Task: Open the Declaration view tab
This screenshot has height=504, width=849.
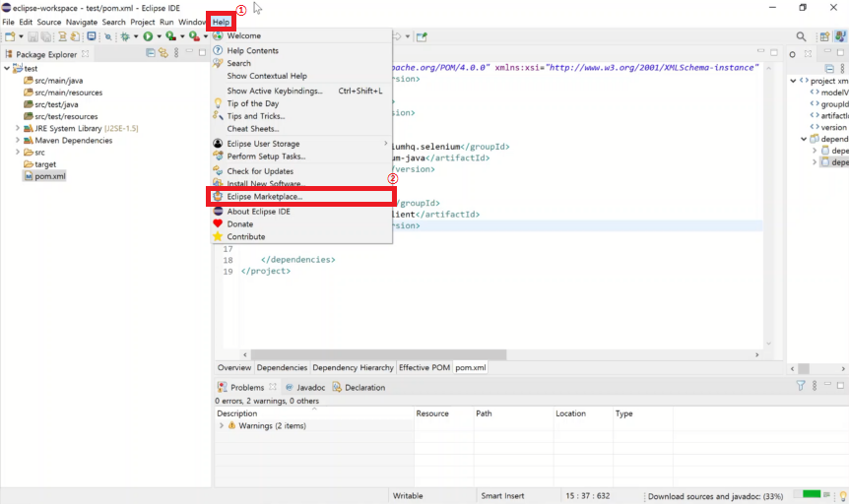Action: (359, 388)
